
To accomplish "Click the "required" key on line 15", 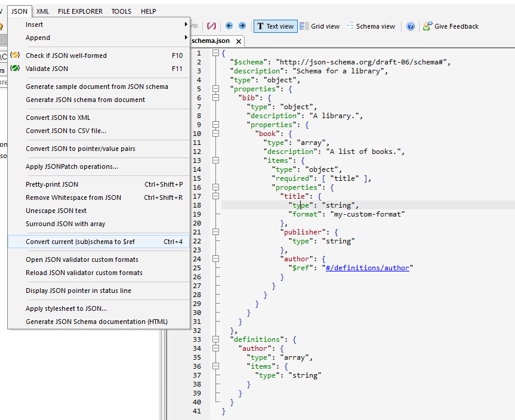I will tap(292, 178).
